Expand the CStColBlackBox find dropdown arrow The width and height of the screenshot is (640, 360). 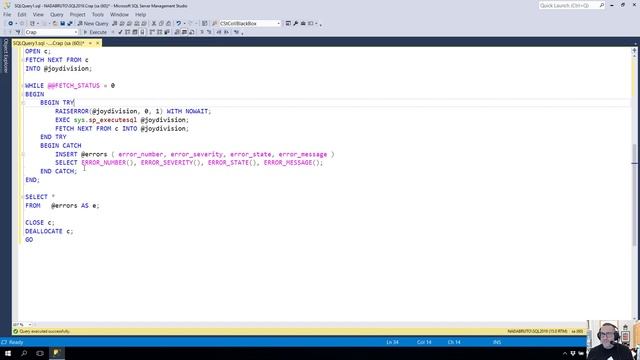[x=278, y=23]
